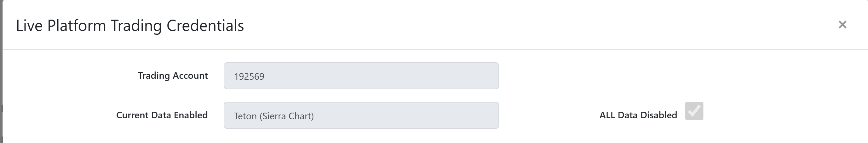The image size is (868, 143).
Task: Click the word "Enabled" in the data label
Action: pyautogui.click(x=190, y=115)
